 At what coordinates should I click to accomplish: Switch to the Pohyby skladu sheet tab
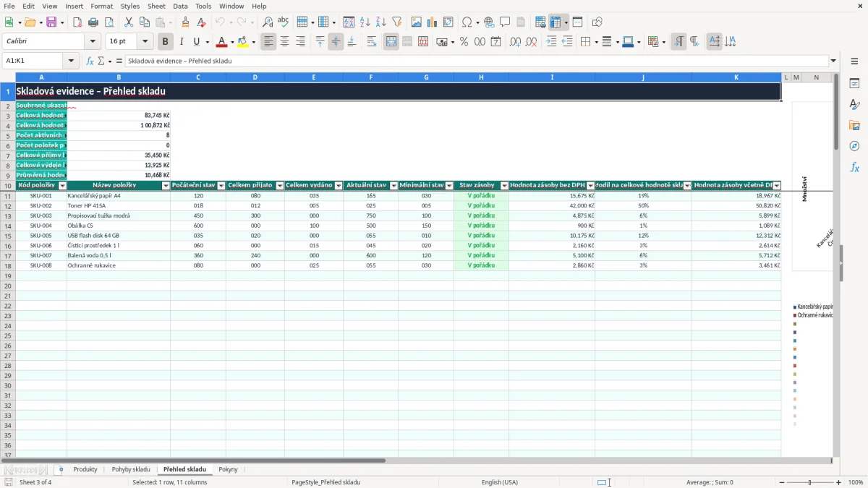click(x=131, y=470)
